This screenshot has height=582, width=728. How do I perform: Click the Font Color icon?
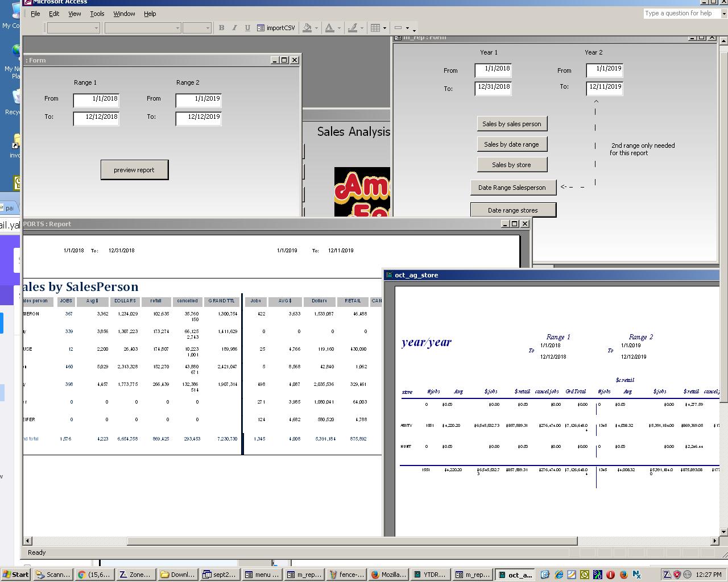pos(329,28)
